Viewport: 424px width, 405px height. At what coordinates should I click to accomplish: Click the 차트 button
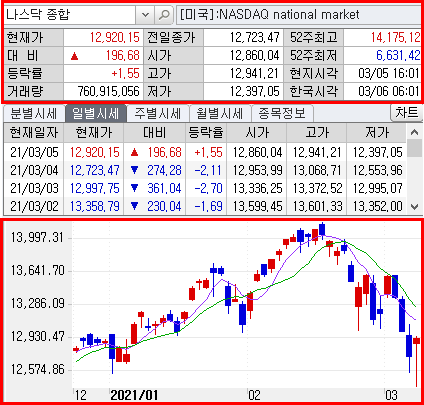(x=406, y=112)
